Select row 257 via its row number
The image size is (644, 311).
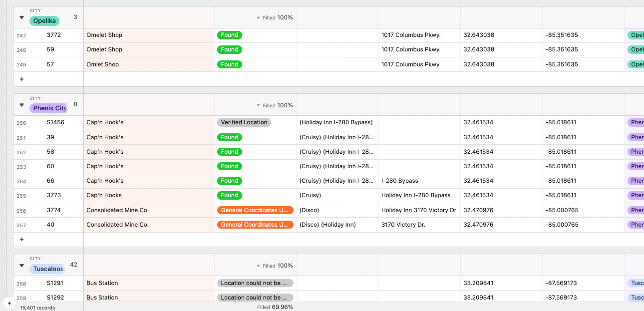21,225
